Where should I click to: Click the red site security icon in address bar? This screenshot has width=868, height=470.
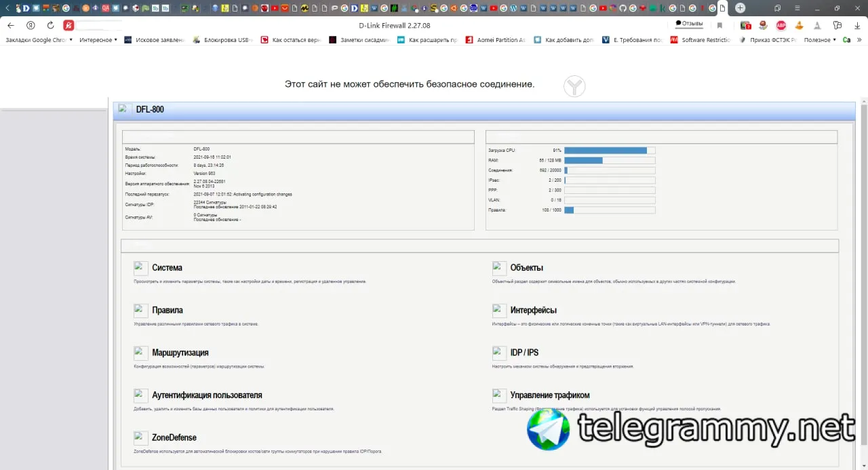point(68,25)
